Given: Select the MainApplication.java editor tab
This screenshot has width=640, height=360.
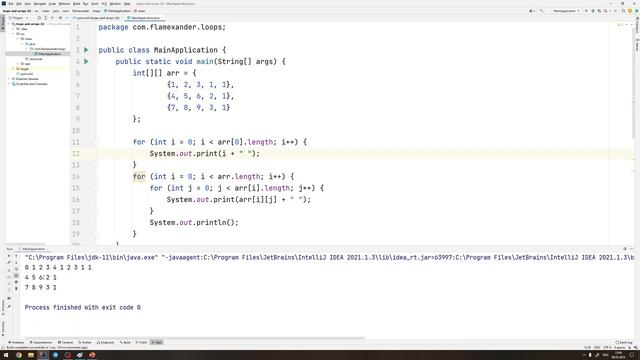Looking at the screenshot, I should pyautogui.click(x=144, y=18).
